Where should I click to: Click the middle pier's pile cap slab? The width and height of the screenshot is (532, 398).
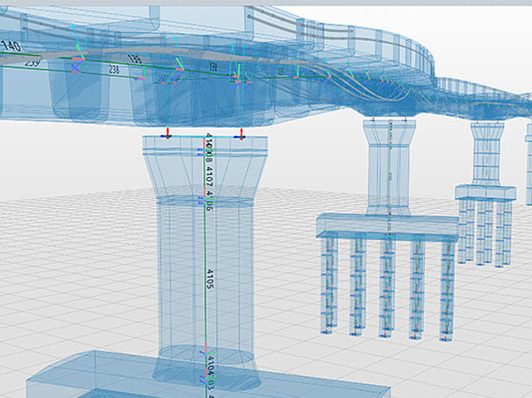coord(385,225)
